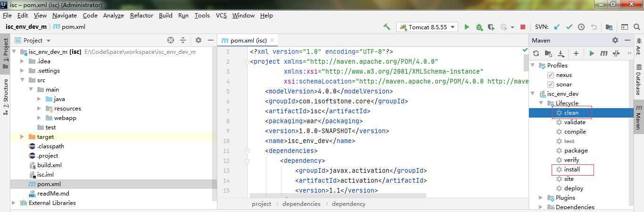Expand the Plugins node in Maven panel
The image size is (644, 212).
click(541, 198)
